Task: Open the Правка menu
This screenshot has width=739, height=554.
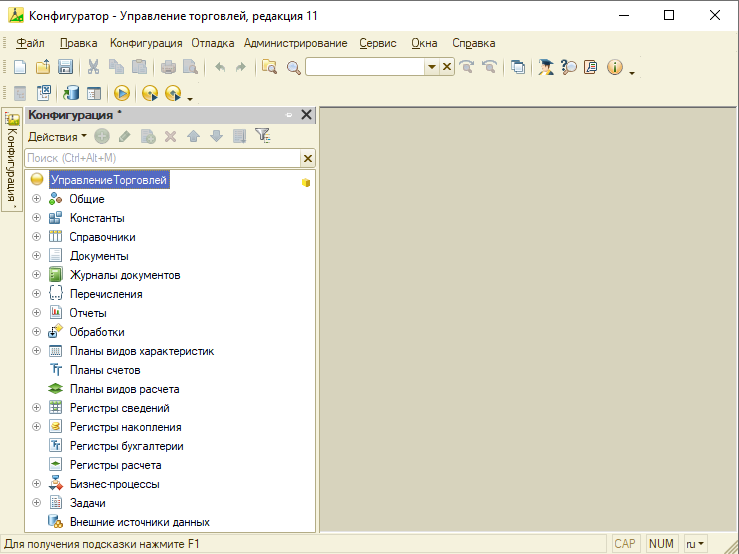Action: click(x=78, y=43)
